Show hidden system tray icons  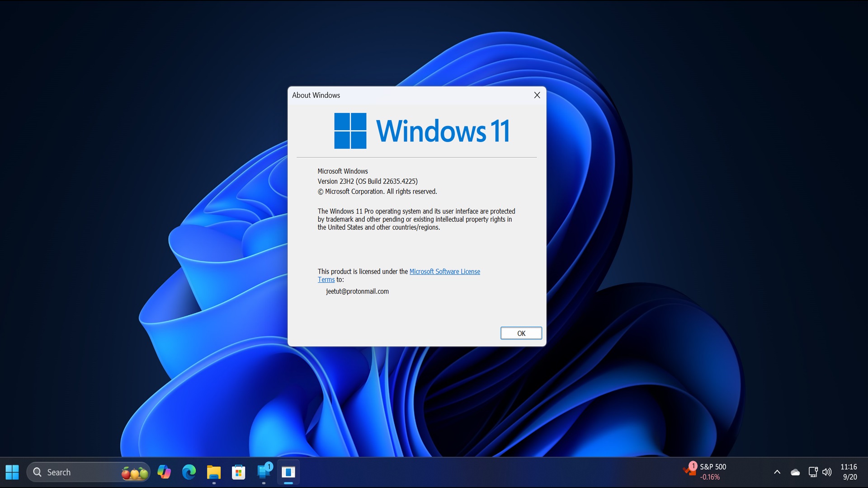tap(777, 472)
